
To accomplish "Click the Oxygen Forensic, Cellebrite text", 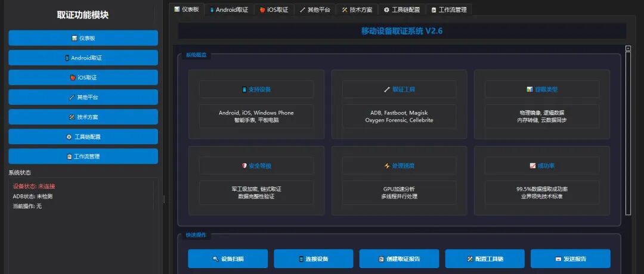I will (399, 120).
